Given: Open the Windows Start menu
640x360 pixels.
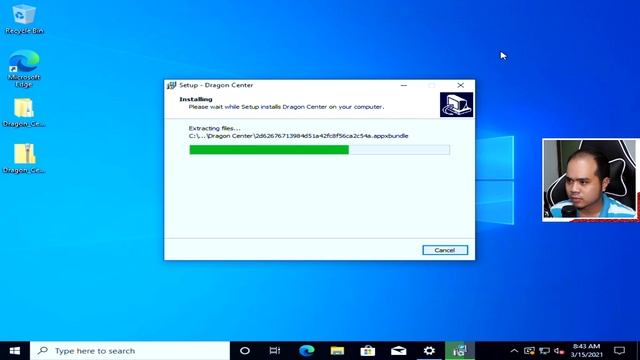Looking at the screenshot, I should tap(15, 351).
